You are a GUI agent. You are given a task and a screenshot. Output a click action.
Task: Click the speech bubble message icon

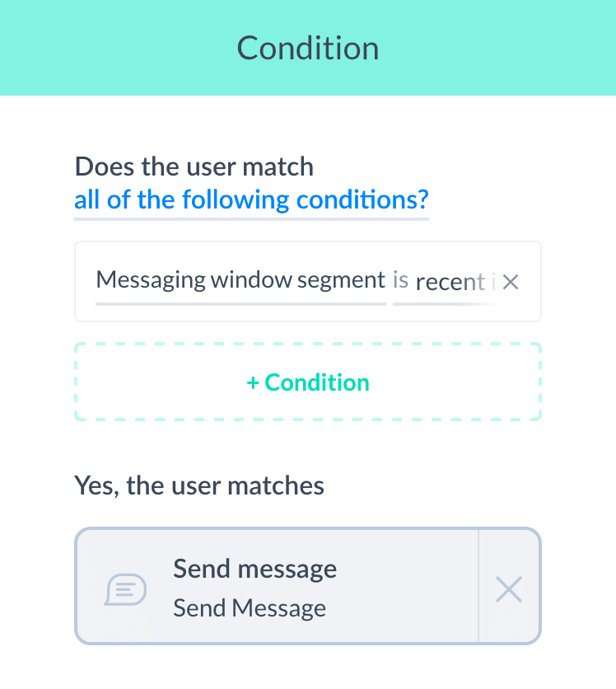coord(125,589)
